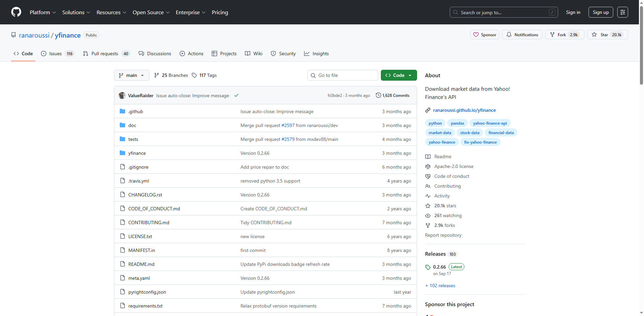Click inside the Go to file search box
This screenshot has width=644, height=316.
(x=342, y=75)
